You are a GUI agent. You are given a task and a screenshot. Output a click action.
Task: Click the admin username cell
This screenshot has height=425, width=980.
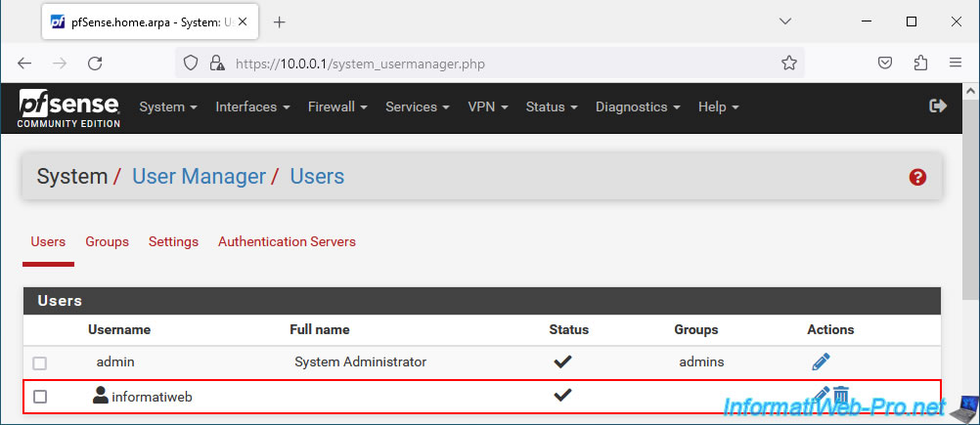(x=115, y=361)
